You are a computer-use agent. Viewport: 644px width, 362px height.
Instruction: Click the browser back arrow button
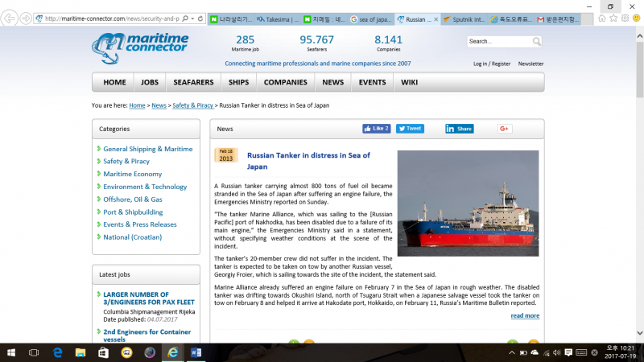[11, 18]
